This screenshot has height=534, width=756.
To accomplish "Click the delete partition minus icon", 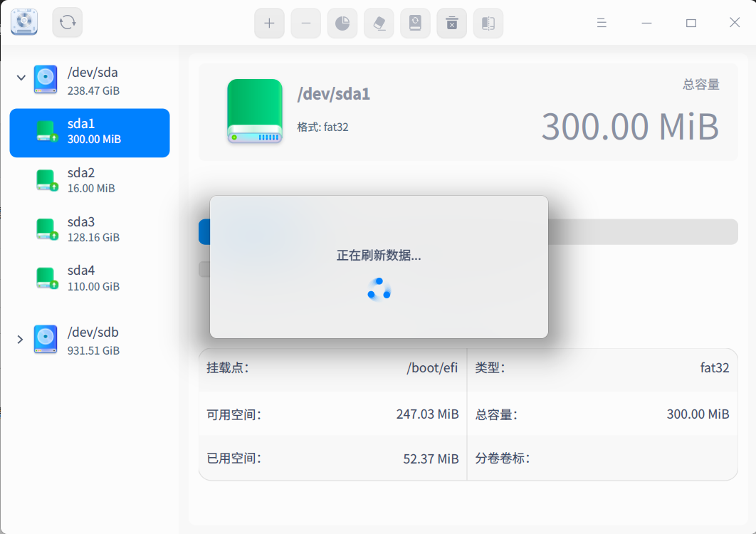I will pos(305,23).
